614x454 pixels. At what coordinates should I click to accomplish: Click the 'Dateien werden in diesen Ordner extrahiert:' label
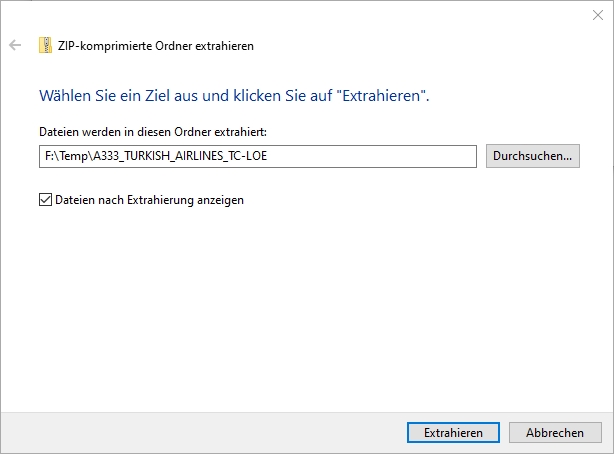(x=152, y=132)
